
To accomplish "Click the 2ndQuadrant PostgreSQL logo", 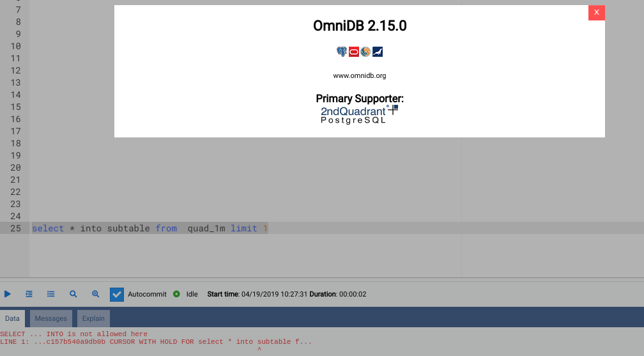I will click(359, 114).
